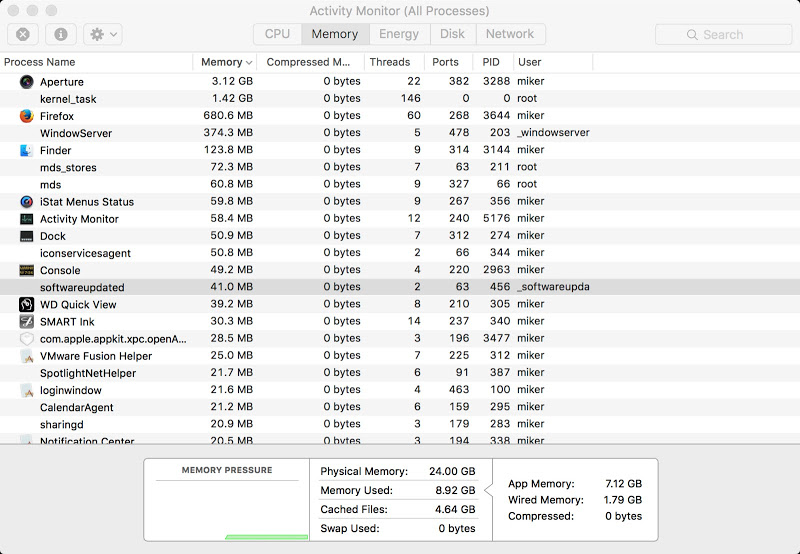The image size is (800, 554).
Task: Switch to the Memory tab
Action: [x=335, y=34]
